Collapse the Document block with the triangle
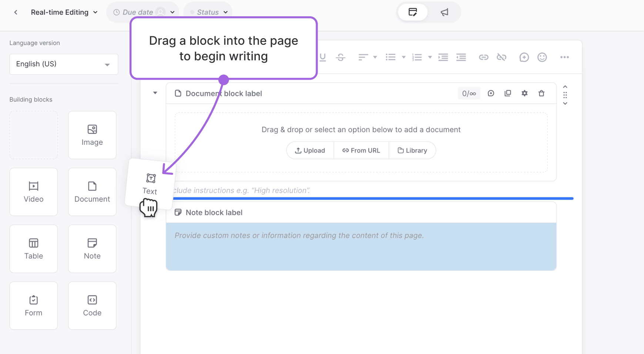 click(155, 93)
